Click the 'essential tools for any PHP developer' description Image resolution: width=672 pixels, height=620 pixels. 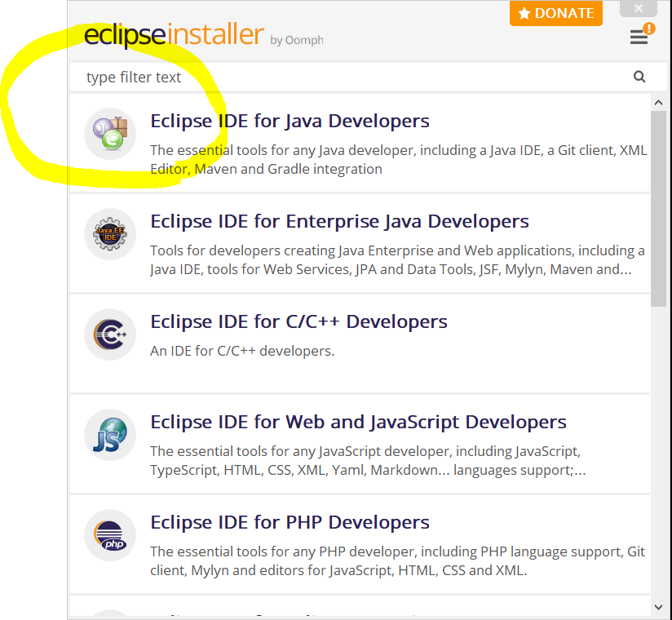(x=397, y=560)
